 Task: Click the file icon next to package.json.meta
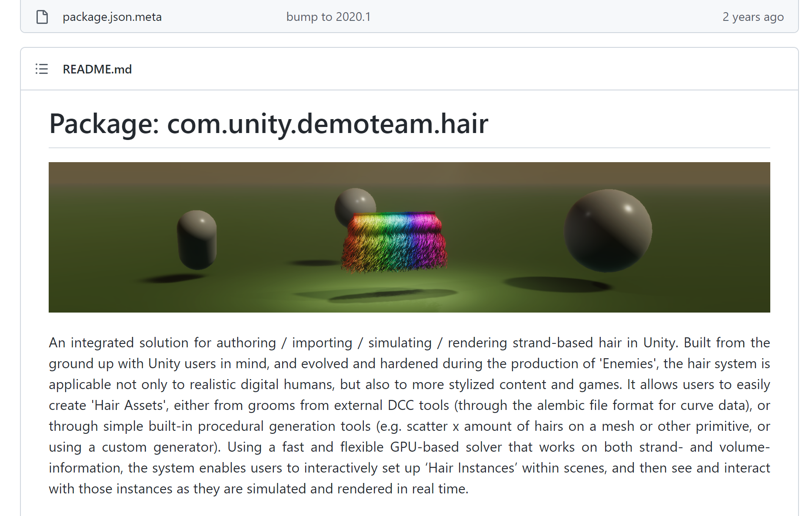(42, 17)
